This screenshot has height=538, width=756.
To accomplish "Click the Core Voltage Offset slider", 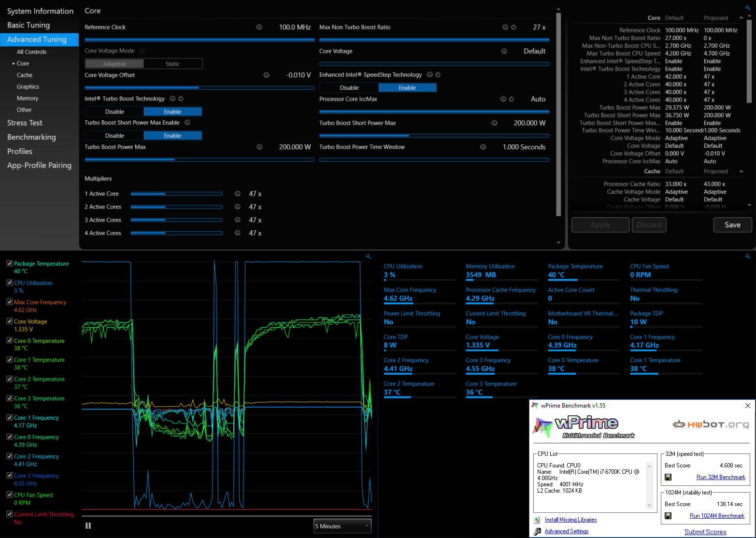I will pyautogui.click(x=200, y=88).
